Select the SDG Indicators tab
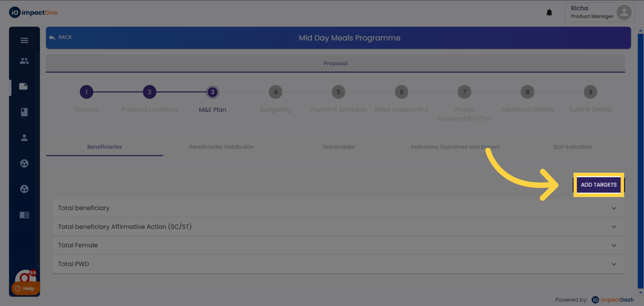Screen dimensions: 644x306 [572, 147]
